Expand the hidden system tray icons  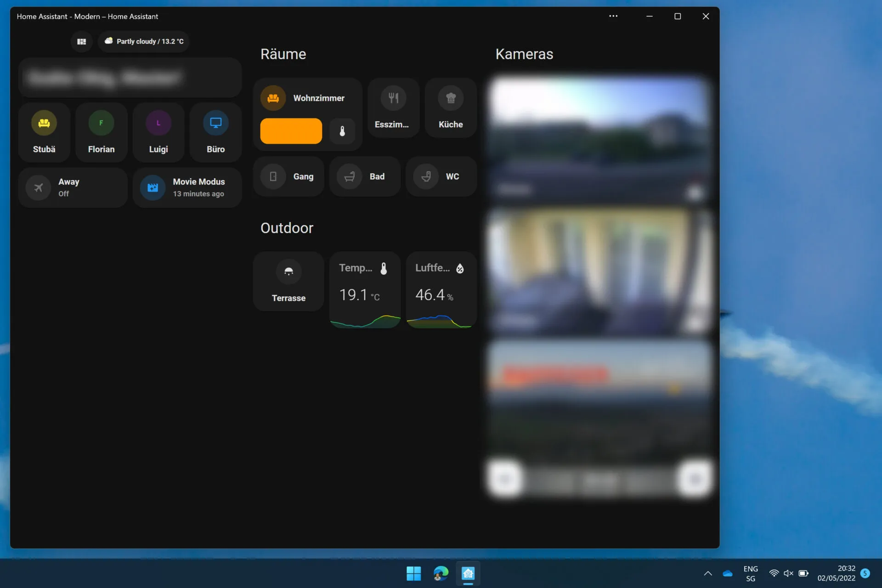click(708, 573)
